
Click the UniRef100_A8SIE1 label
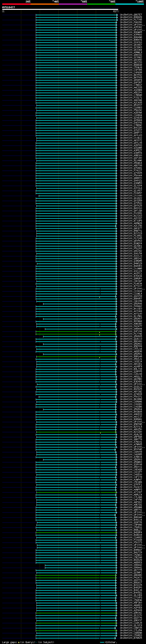(131, 364)
